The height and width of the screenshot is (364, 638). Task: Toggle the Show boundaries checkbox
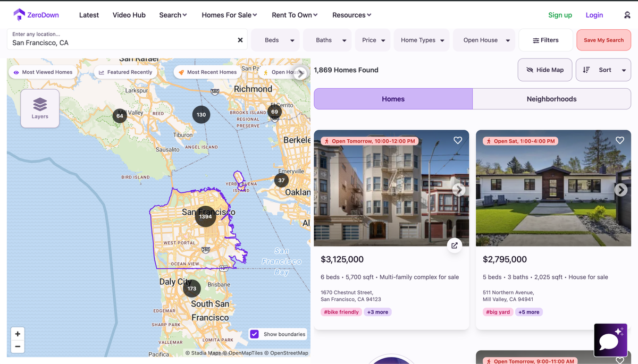click(254, 334)
